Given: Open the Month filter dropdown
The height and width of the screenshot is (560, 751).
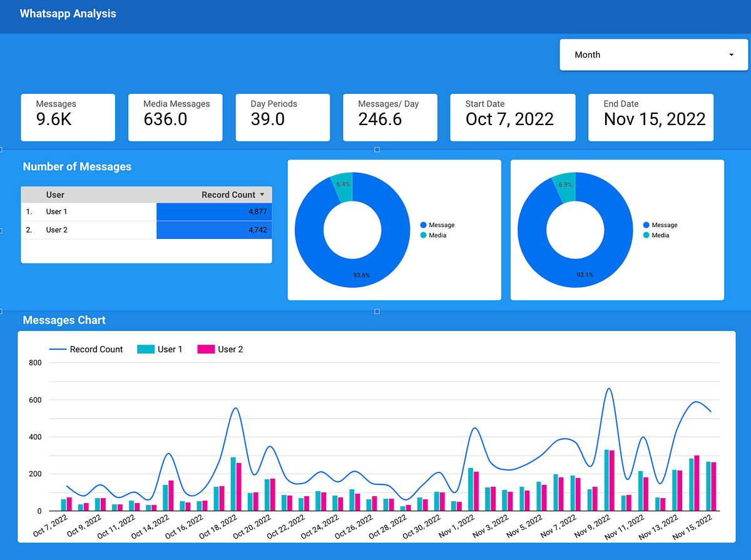Looking at the screenshot, I should [653, 54].
